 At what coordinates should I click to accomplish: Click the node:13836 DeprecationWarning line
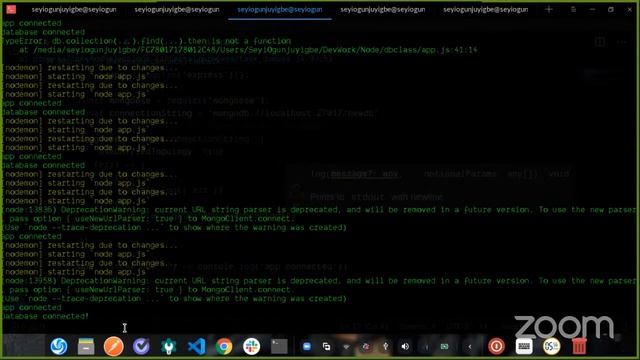click(319, 210)
